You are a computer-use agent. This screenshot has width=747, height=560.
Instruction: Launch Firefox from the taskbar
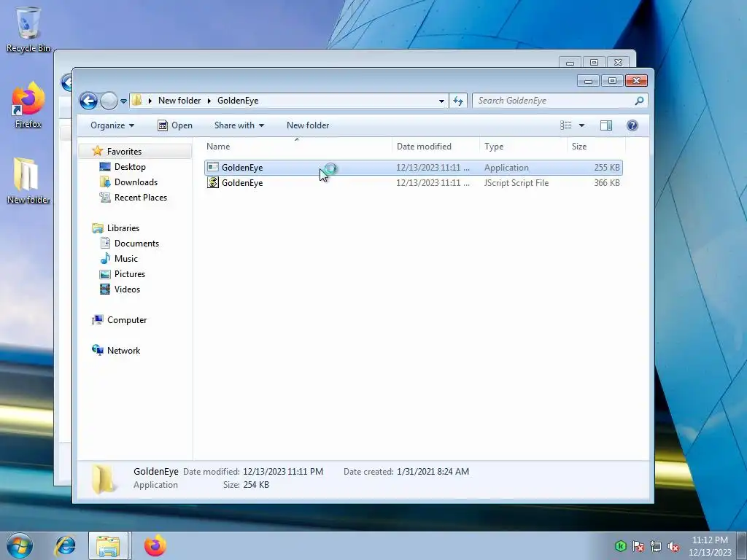point(155,545)
